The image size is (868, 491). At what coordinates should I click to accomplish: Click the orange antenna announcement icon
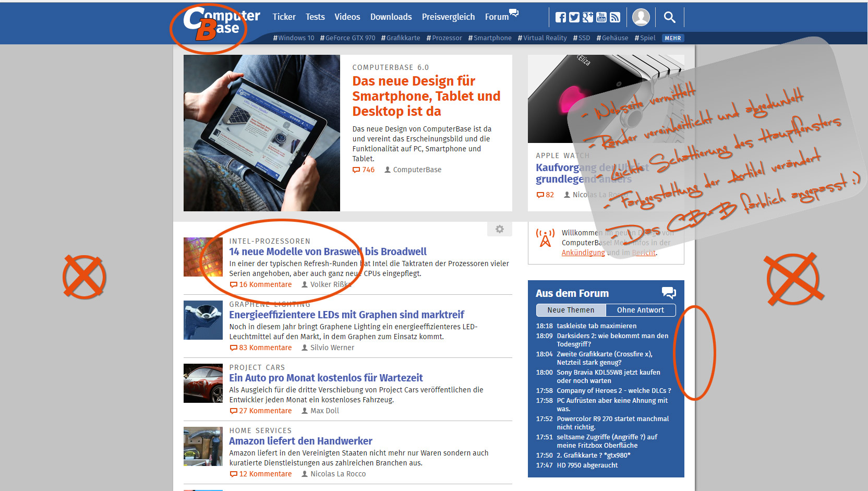545,238
